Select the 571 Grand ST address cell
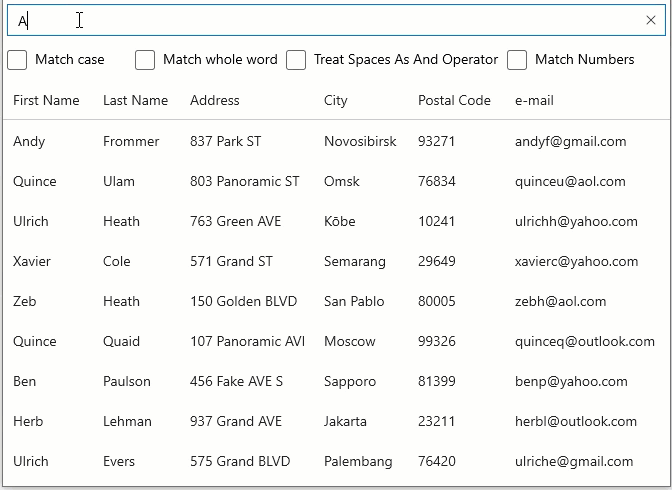The width and height of the screenshot is (672, 490). pyautogui.click(x=231, y=261)
